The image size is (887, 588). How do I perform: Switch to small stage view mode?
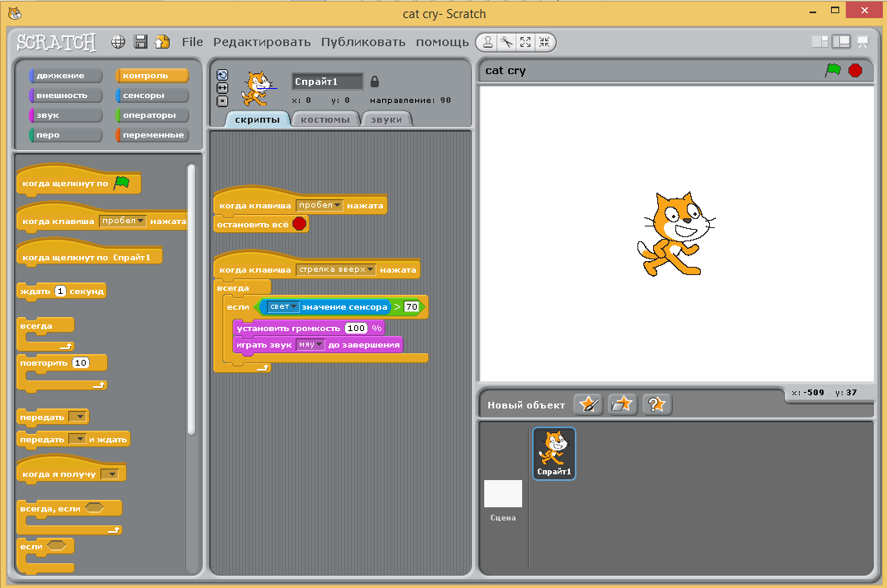tap(819, 42)
